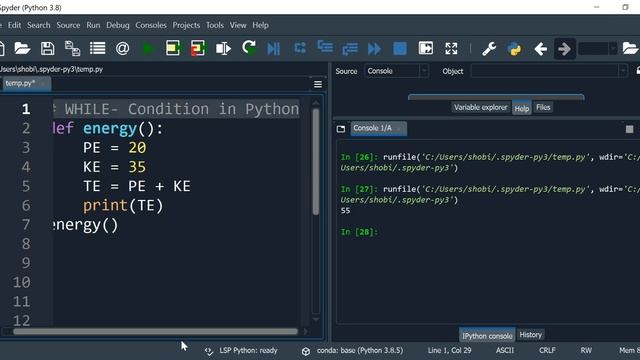Stop the console with the square button
This screenshot has height=360, width=640.
pyautogui.click(x=629, y=129)
